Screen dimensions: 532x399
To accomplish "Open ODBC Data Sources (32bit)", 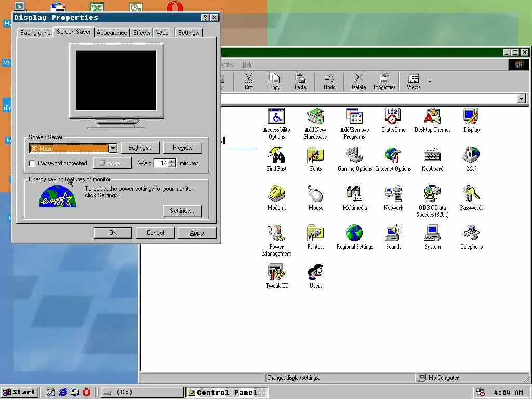I will click(433, 202).
